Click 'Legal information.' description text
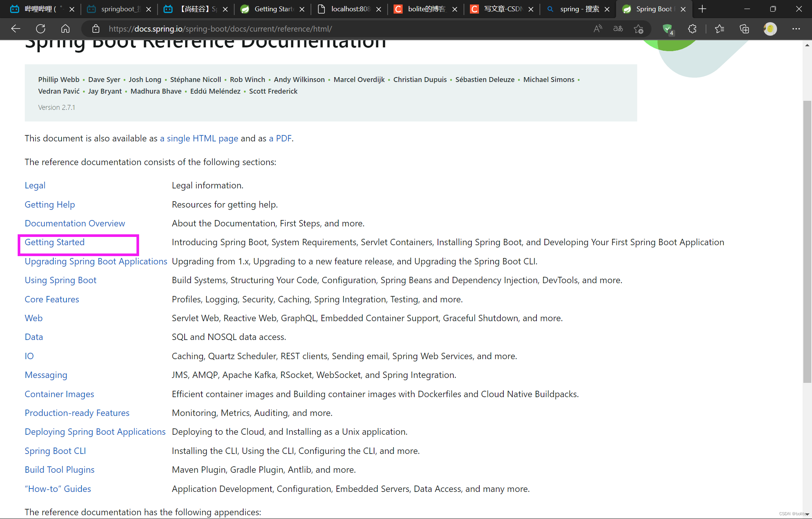This screenshot has height=519, width=812. [x=208, y=185]
